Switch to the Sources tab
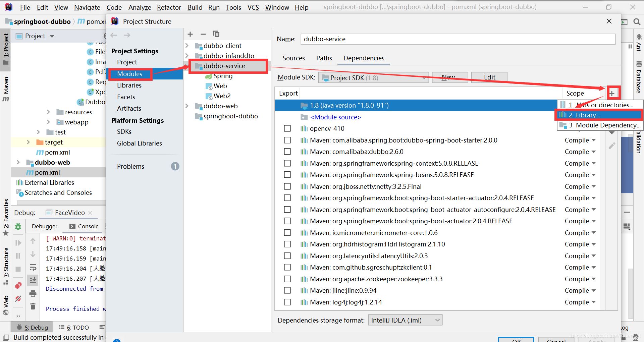This screenshot has height=342, width=644. pyautogui.click(x=293, y=58)
